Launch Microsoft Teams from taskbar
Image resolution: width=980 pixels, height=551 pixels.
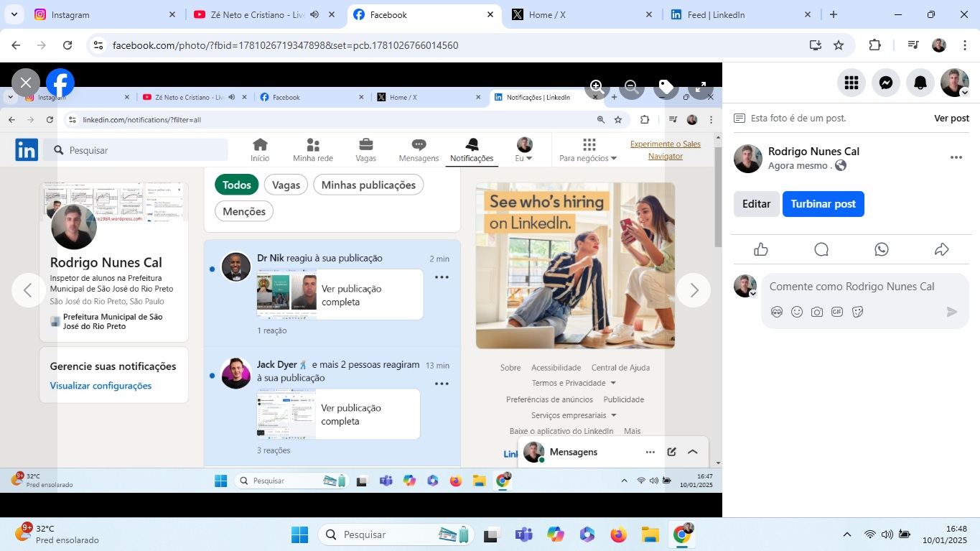point(523,534)
